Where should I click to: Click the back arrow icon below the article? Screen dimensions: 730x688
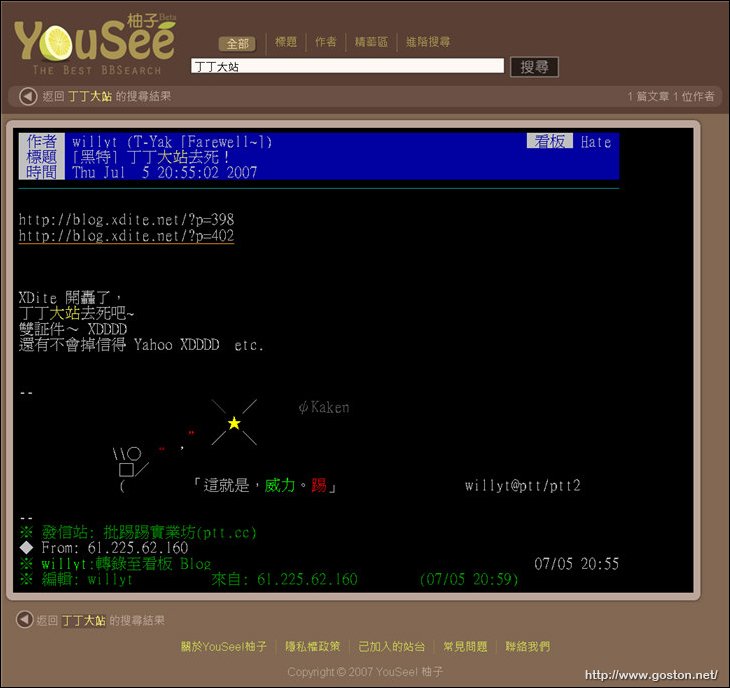click(x=24, y=620)
